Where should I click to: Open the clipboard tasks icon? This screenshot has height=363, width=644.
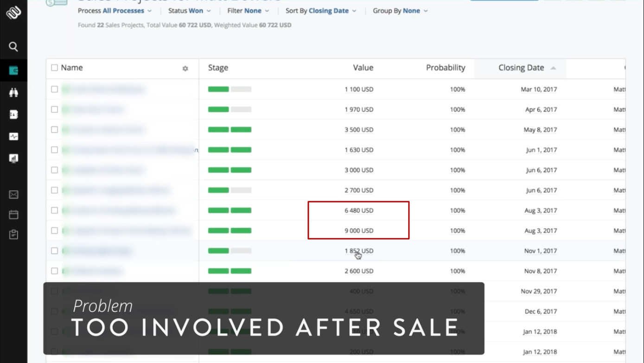[x=13, y=235]
